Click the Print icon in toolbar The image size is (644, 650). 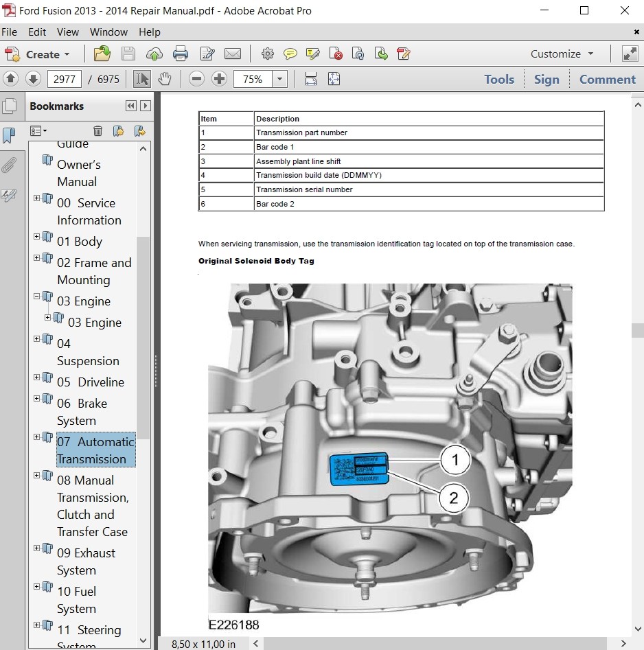pyautogui.click(x=181, y=54)
